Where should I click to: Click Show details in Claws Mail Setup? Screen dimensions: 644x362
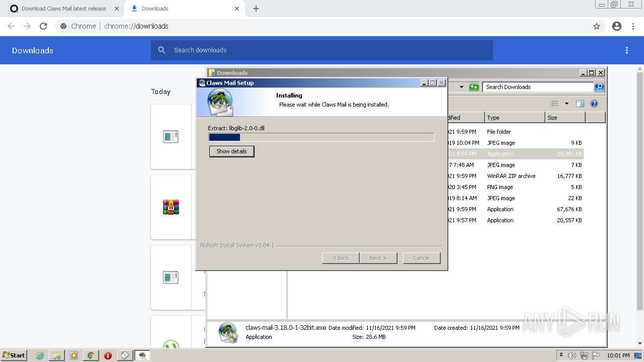pyautogui.click(x=231, y=151)
